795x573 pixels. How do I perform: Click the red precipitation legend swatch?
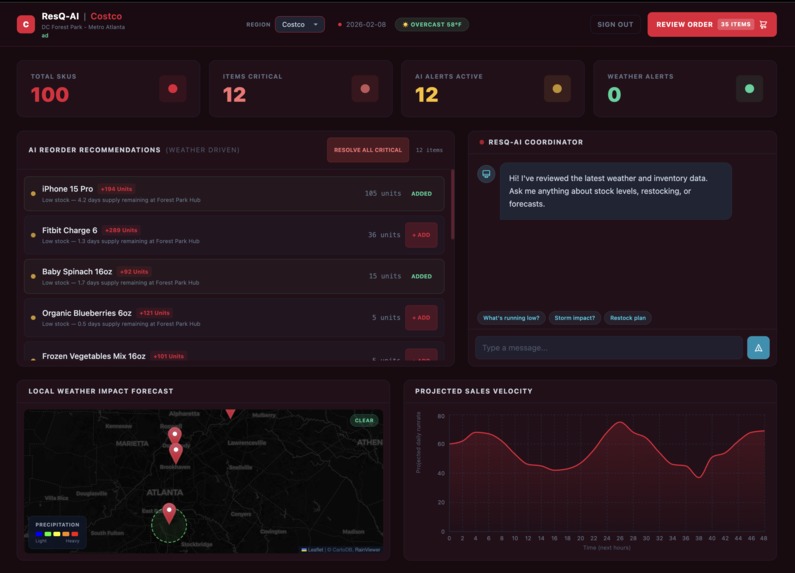[75, 534]
